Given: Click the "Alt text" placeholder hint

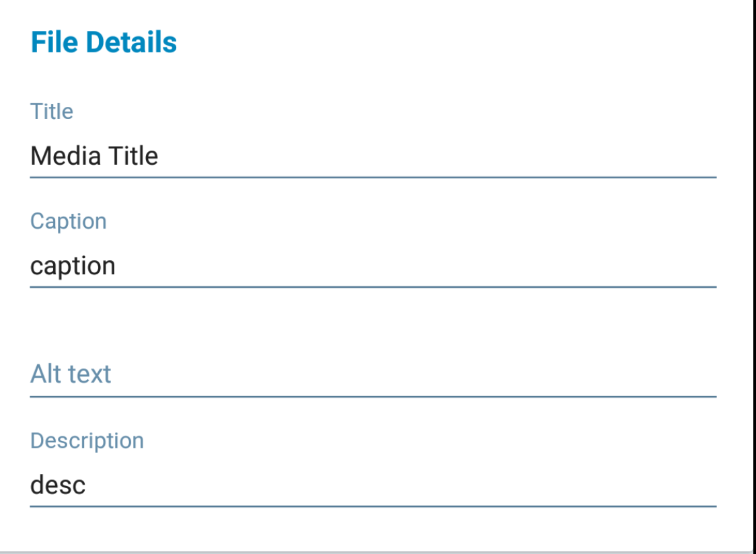Looking at the screenshot, I should click(x=71, y=374).
